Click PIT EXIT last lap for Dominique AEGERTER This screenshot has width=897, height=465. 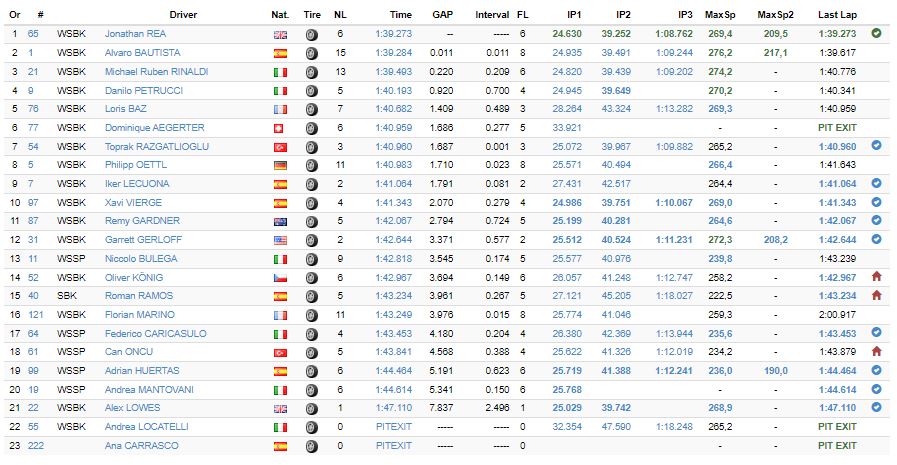pyautogui.click(x=837, y=128)
